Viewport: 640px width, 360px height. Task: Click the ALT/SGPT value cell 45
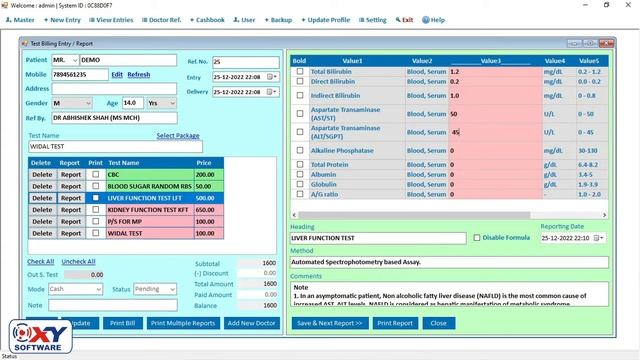[x=496, y=132]
